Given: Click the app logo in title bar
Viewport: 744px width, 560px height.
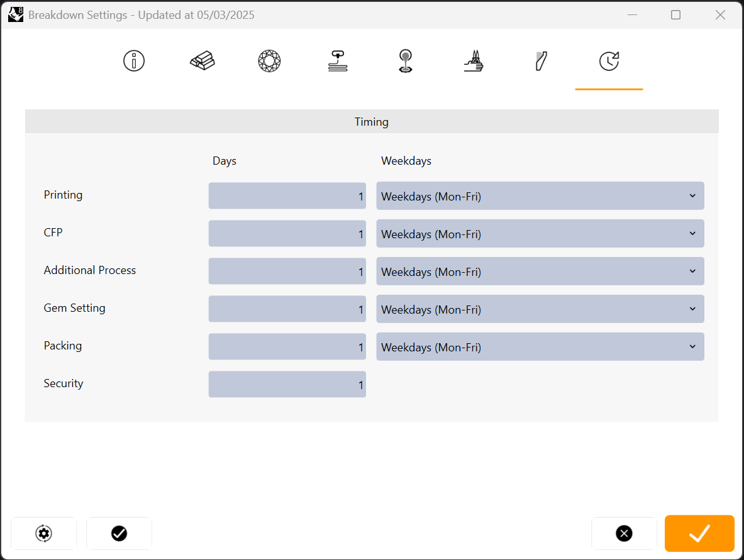Looking at the screenshot, I should (16, 14).
